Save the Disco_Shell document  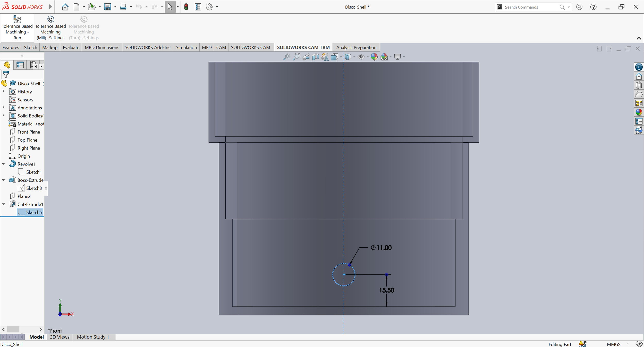pos(108,7)
